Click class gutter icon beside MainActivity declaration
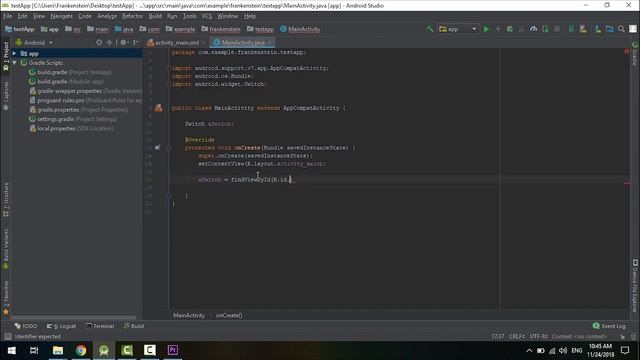Viewport: 640px width, 360px height. click(x=158, y=108)
